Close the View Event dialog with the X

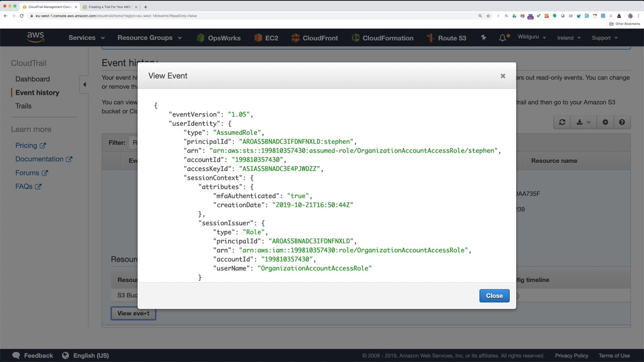(x=503, y=76)
